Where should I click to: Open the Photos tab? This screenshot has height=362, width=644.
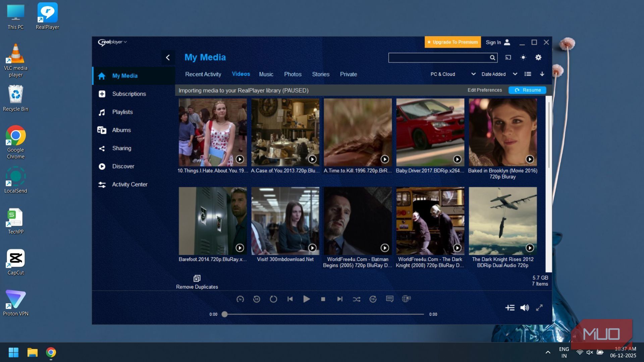coord(293,74)
